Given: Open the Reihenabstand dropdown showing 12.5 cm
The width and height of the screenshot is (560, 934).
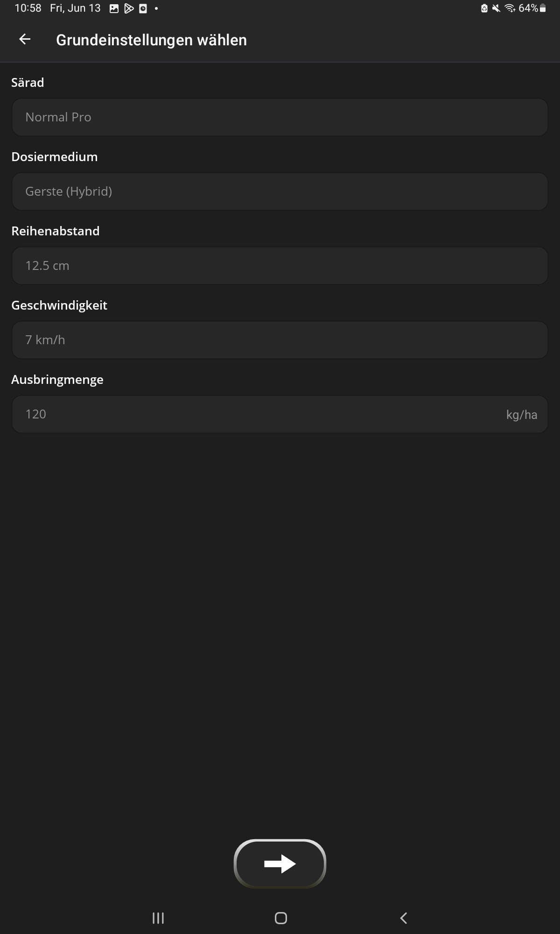Looking at the screenshot, I should [x=280, y=266].
